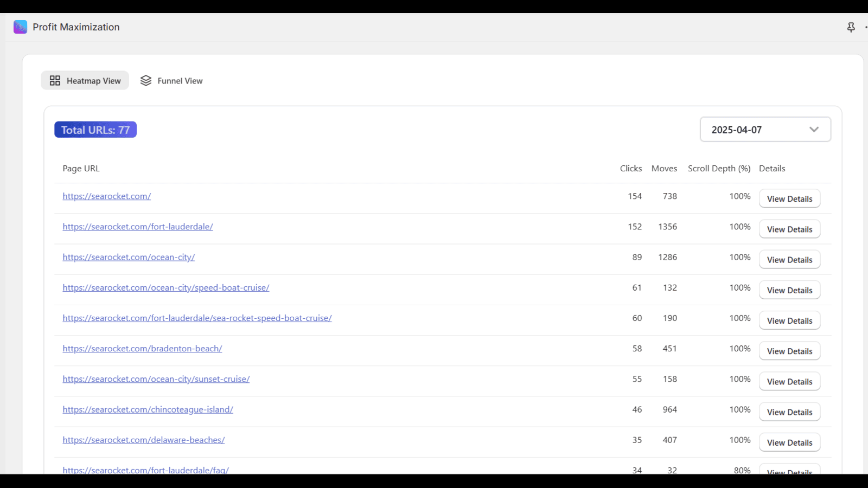Click the Clicks column header
The width and height of the screenshot is (868, 488).
[x=631, y=169]
